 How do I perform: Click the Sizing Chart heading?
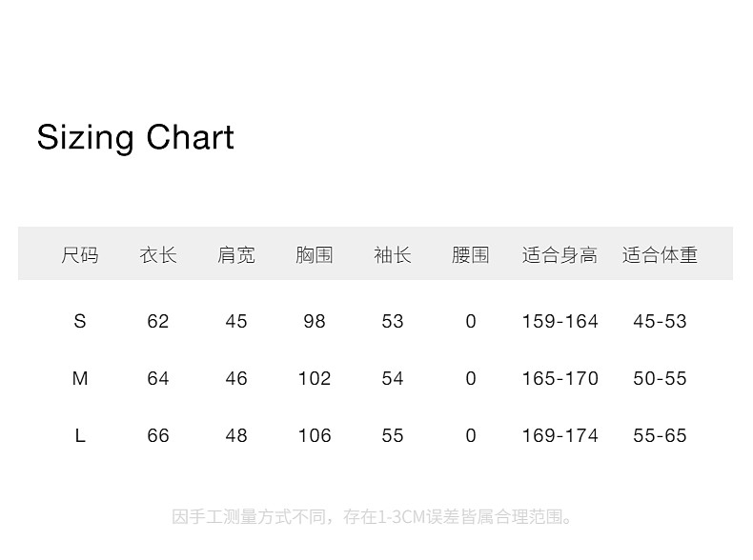pyautogui.click(x=135, y=138)
